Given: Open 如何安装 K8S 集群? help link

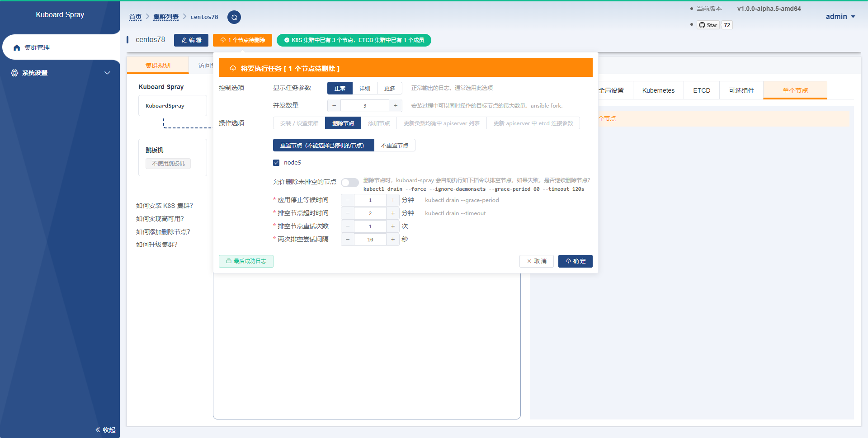Looking at the screenshot, I should (x=165, y=206).
